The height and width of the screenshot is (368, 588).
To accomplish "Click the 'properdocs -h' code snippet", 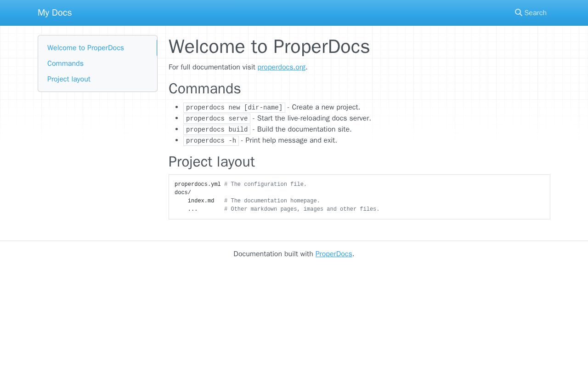I will [x=211, y=141].
